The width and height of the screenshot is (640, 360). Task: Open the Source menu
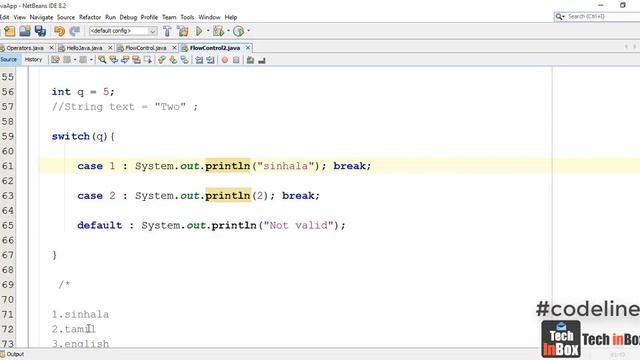pyautogui.click(x=66, y=17)
